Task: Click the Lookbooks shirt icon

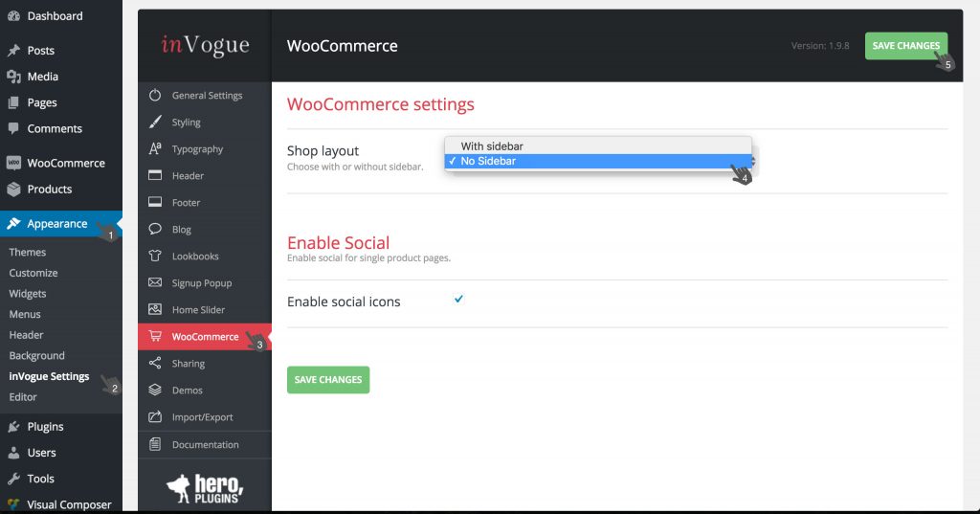Action: (x=155, y=256)
